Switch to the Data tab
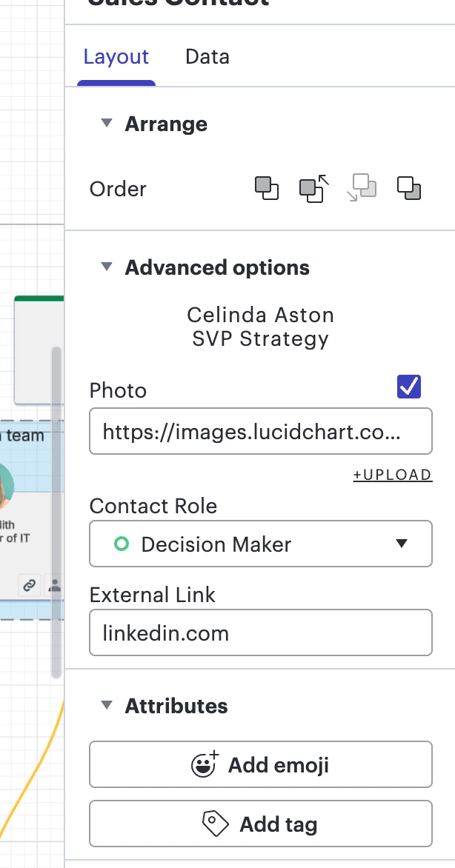Image resolution: width=455 pixels, height=868 pixels. [x=207, y=57]
